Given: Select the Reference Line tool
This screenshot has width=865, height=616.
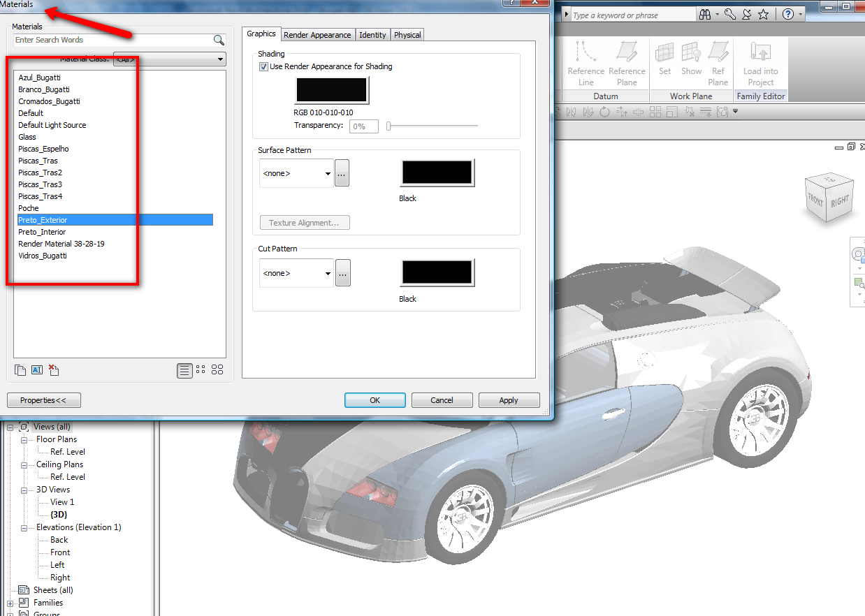Looking at the screenshot, I should point(586,64).
